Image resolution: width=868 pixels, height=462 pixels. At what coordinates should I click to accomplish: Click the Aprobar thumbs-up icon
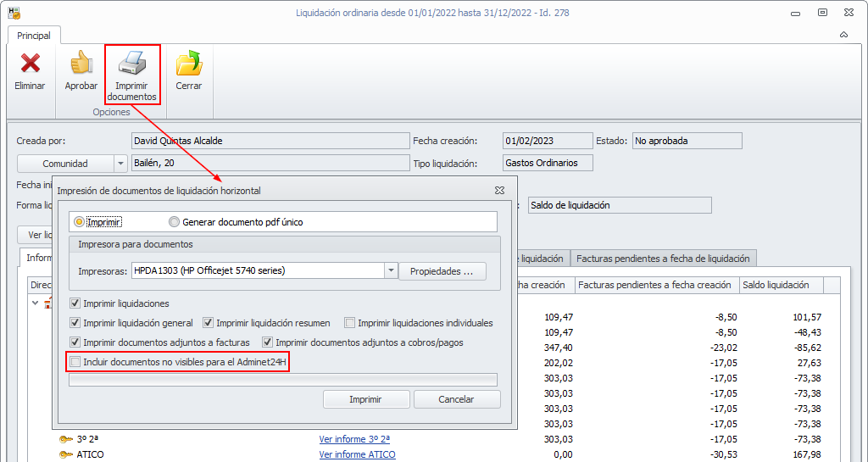click(x=81, y=63)
